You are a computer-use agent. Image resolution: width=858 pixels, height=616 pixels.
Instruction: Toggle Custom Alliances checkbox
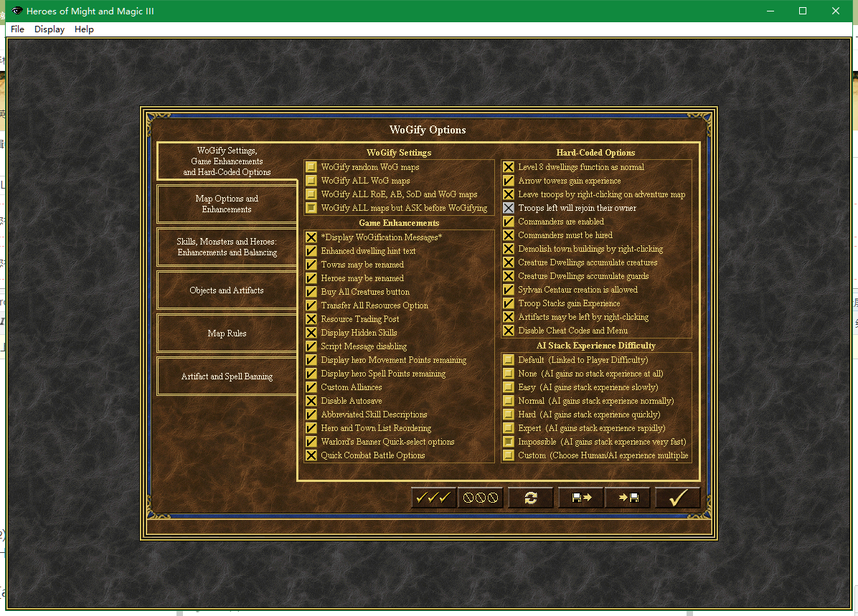pyautogui.click(x=311, y=387)
